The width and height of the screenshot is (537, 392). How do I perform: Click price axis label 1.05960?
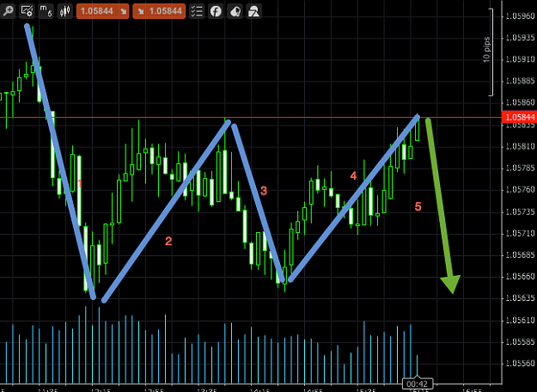[x=520, y=15]
